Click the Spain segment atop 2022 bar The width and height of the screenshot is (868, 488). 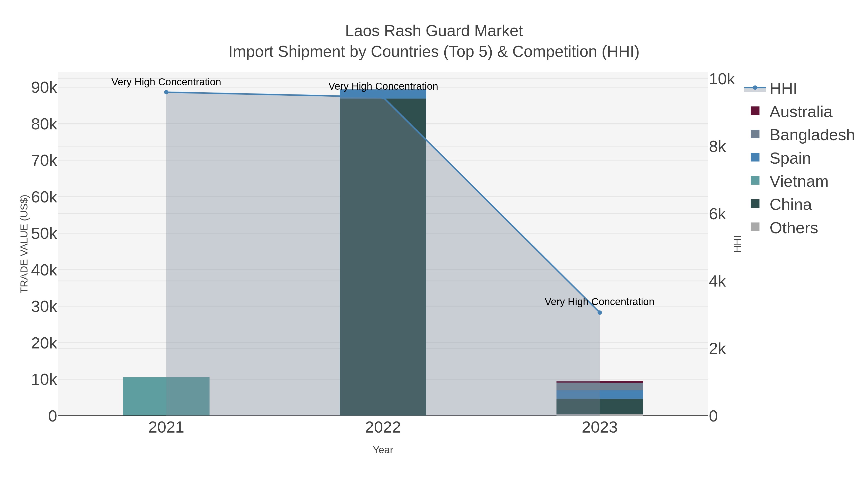click(383, 94)
